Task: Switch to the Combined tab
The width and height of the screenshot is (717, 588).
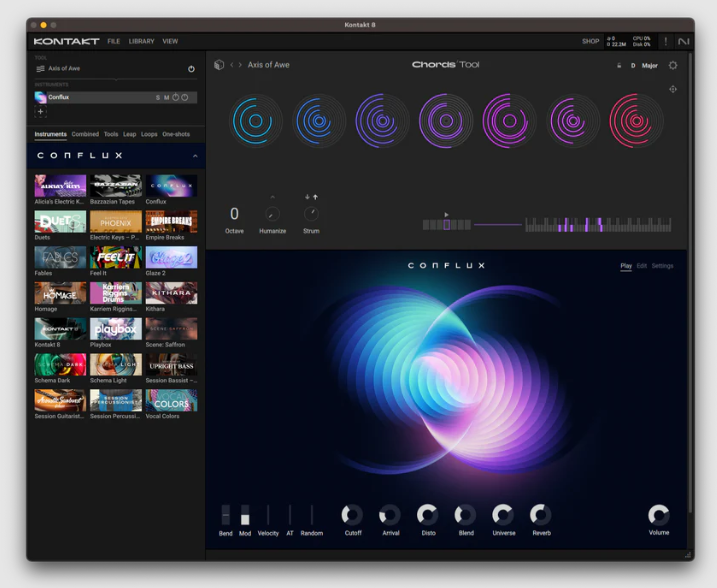Action: click(x=85, y=134)
